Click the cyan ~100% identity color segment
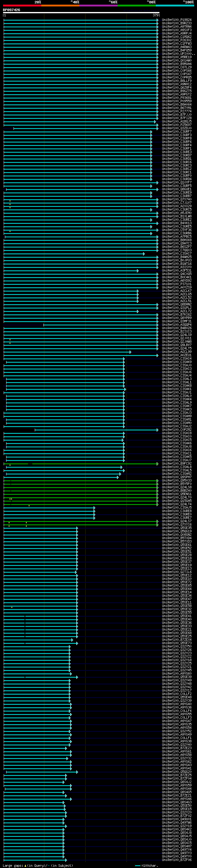The image size is (197, 868). (x=175, y=6)
